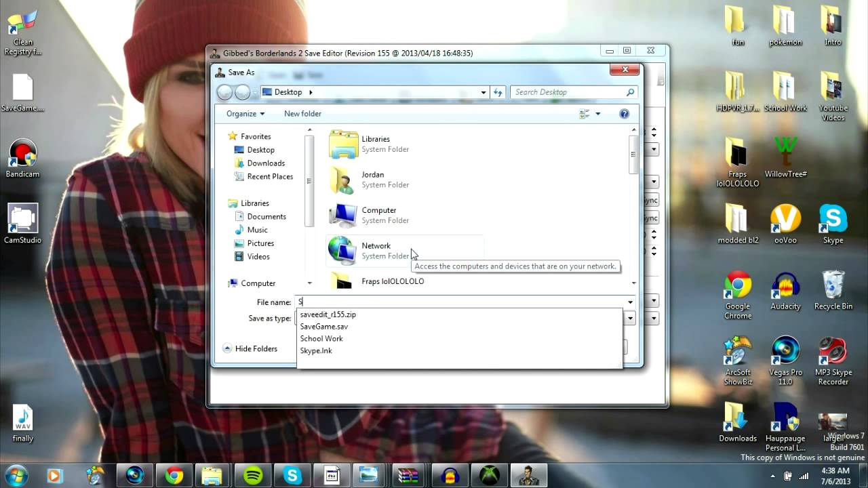Click the Help question mark icon
Viewport: 868px width, 488px height.
point(624,114)
